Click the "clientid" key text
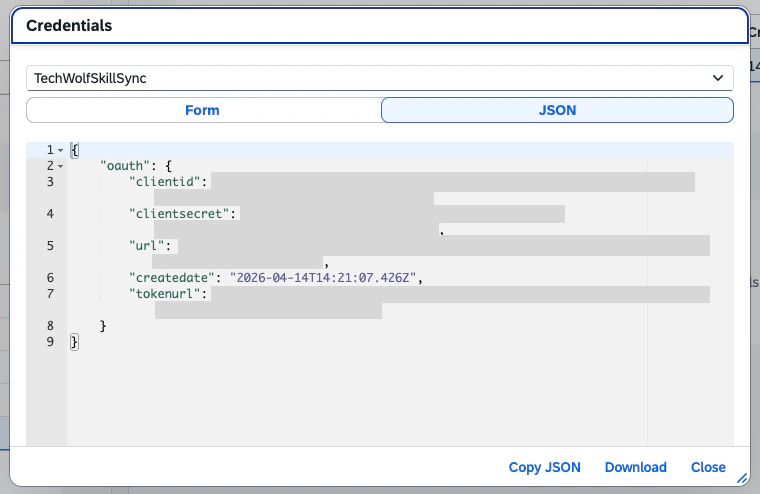The width and height of the screenshot is (760, 494). [165, 182]
